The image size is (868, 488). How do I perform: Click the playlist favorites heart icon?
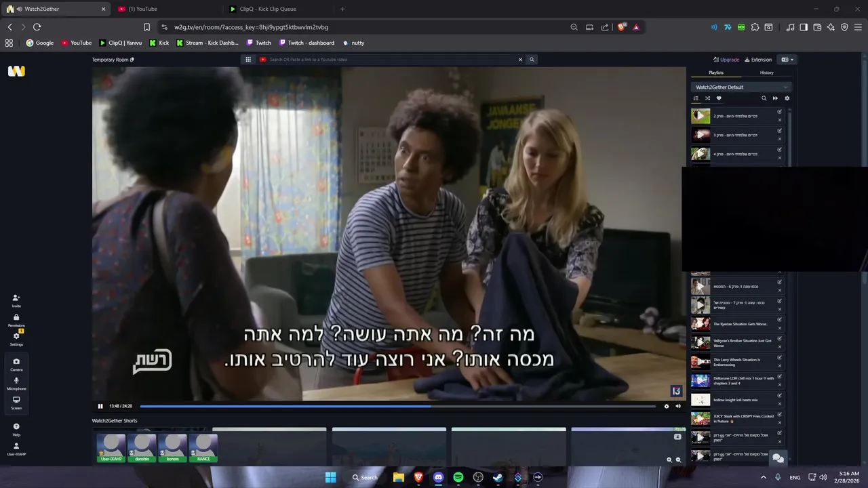[719, 98]
